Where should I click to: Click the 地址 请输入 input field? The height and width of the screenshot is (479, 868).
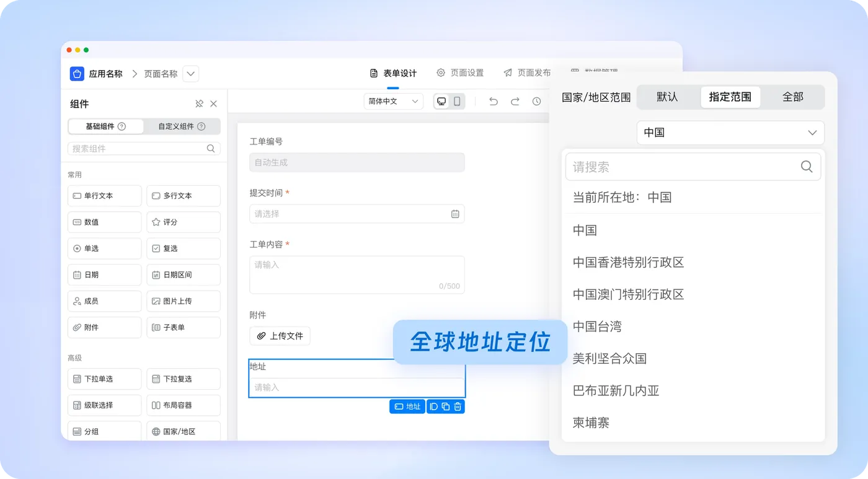click(357, 387)
